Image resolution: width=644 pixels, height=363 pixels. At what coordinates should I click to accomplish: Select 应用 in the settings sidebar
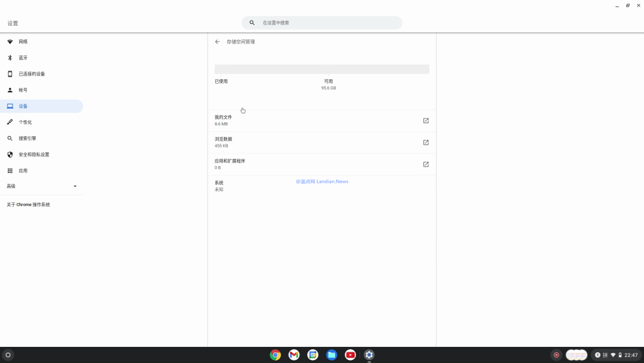(x=42, y=171)
